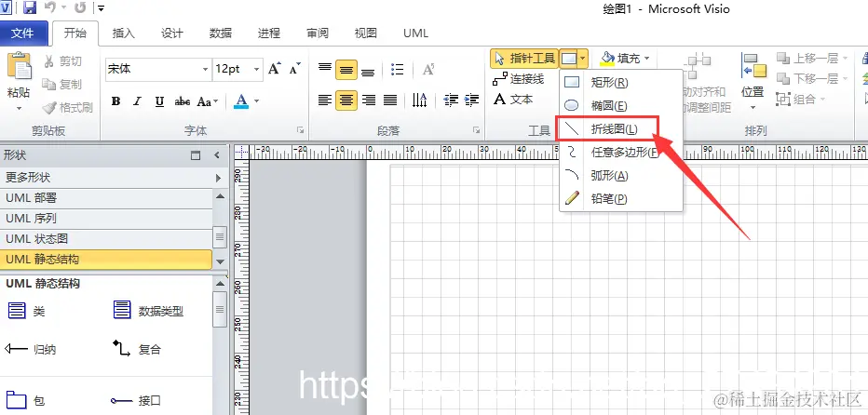868x415 pixels.
Task: Switch to the View (视图) tab
Action: coord(365,33)
